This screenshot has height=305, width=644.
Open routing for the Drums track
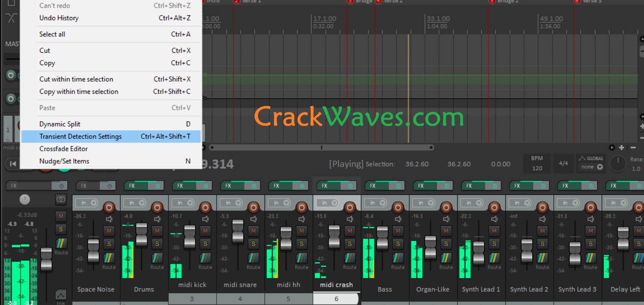(x=157, y=258)
